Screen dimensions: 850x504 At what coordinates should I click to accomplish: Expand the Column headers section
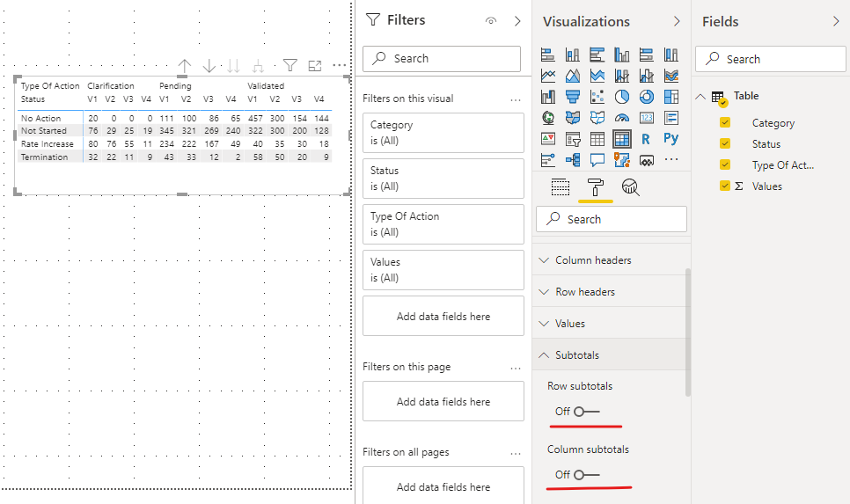(612, 260)
